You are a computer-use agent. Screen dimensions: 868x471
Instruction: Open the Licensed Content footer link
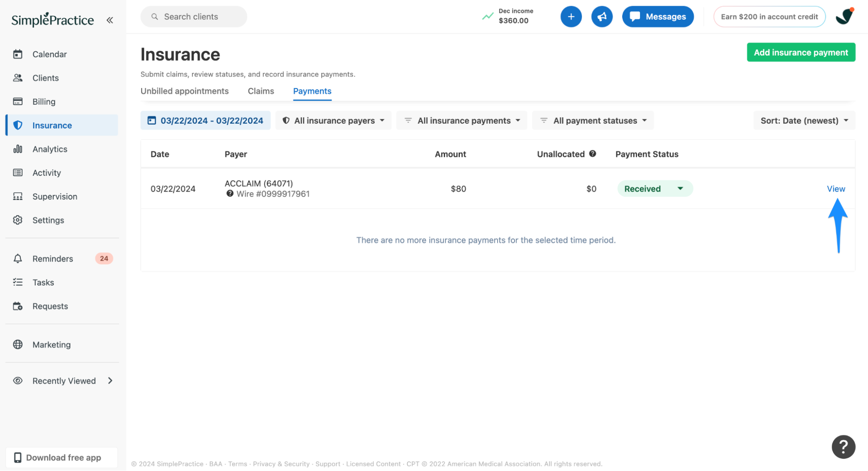tap(373, 464)
